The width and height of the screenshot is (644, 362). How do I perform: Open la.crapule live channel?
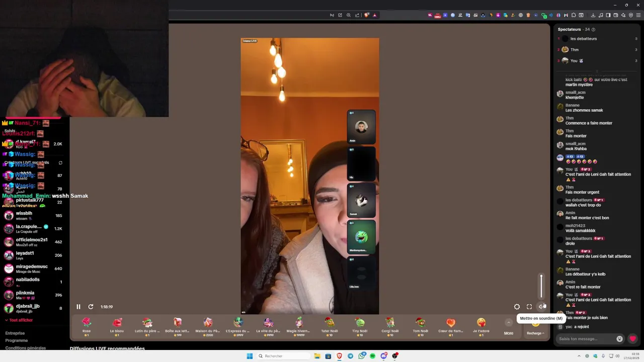[34, 229]
